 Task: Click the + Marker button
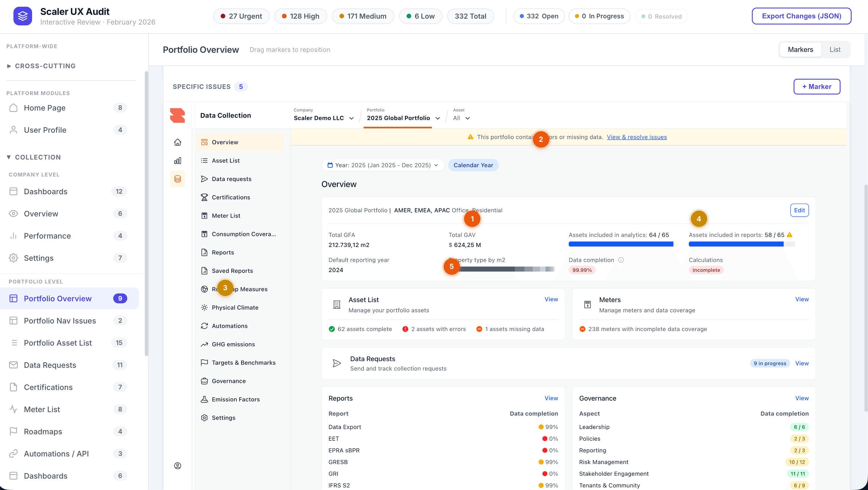(816, 87)
